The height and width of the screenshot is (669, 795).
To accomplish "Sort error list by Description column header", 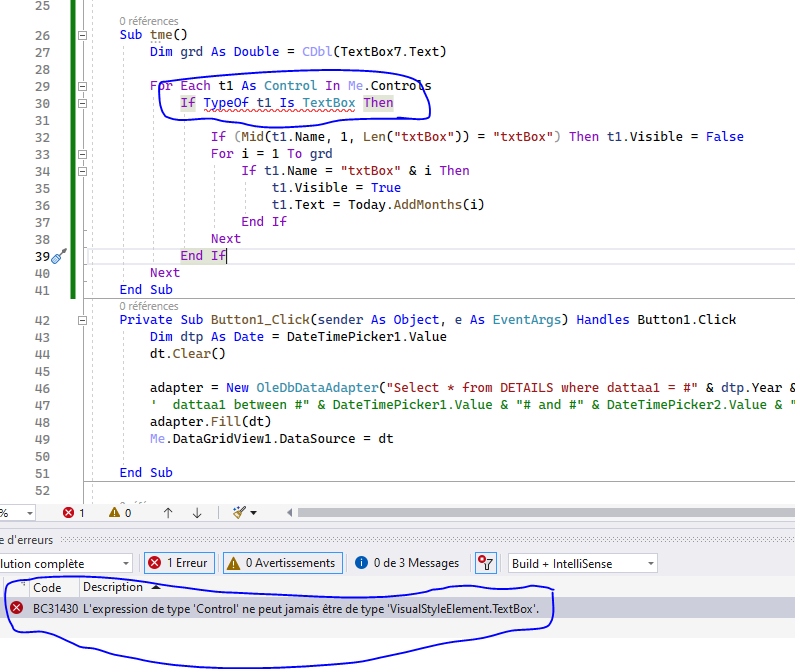I will (113, 587).
